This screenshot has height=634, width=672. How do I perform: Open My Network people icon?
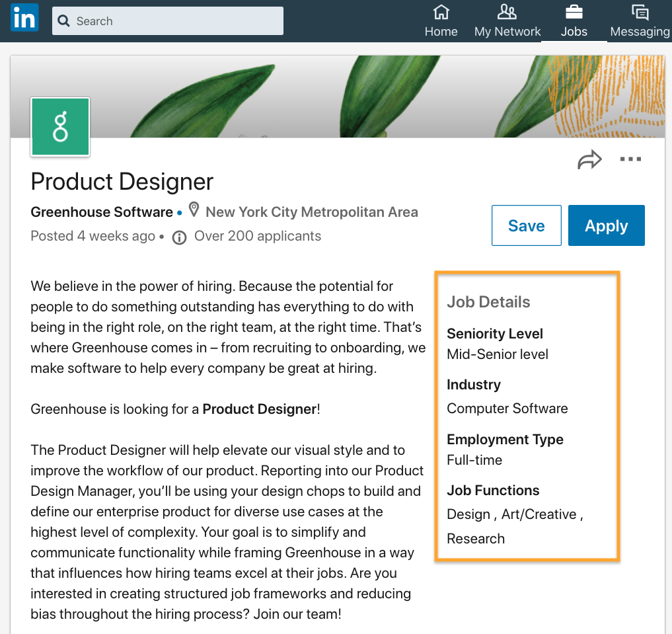(x=507, y=12)
